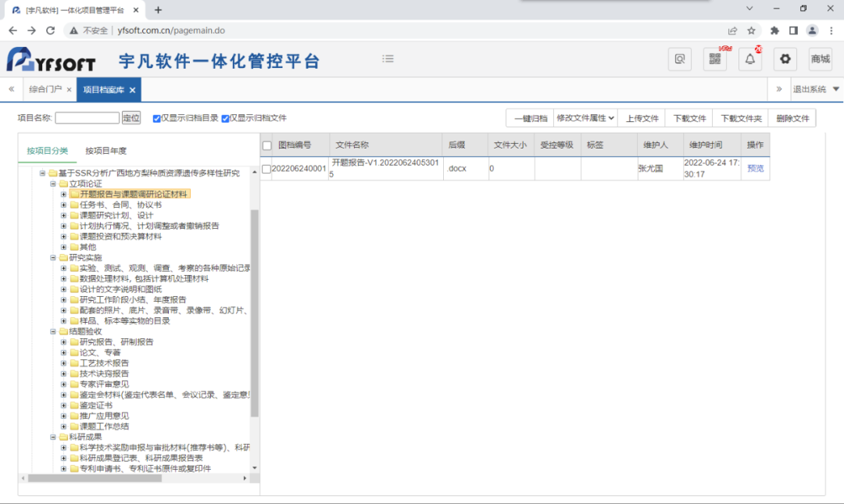Viewport: 844px width, 504px height.
Task: Open new browser tab
Action: 158,9
